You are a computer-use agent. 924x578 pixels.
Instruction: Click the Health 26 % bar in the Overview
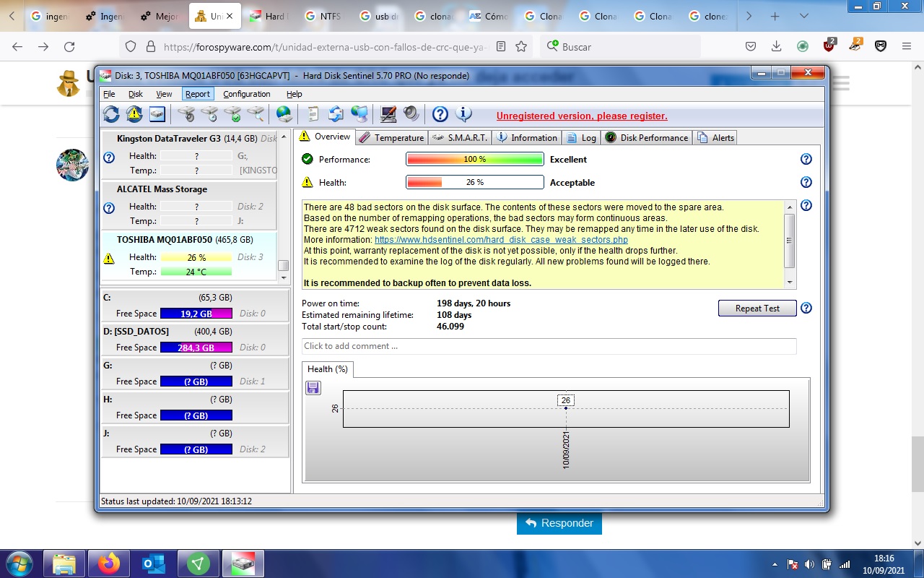coord(475,183)
